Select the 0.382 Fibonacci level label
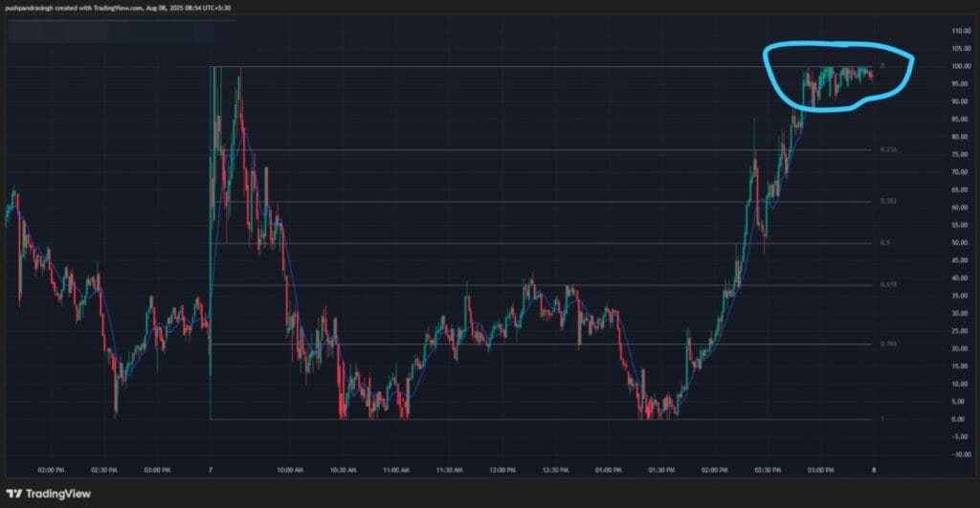 (x=888, y=202)
